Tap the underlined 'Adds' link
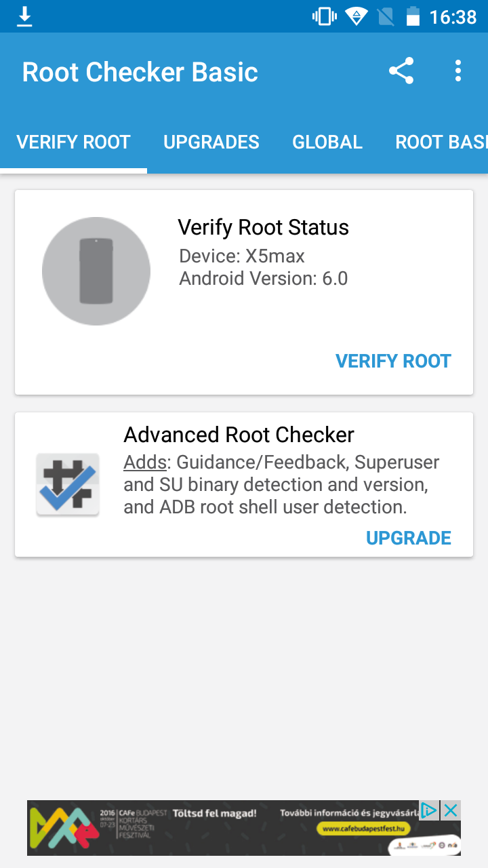 [145, 462]
